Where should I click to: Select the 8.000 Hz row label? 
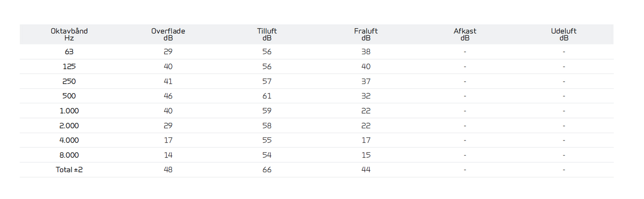click(69, 155)
